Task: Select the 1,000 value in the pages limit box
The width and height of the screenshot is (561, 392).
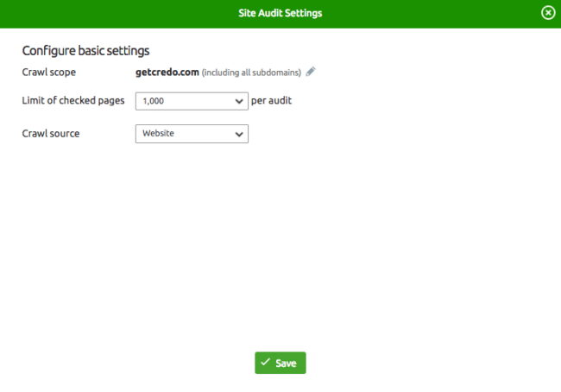Action: (154, 101)
